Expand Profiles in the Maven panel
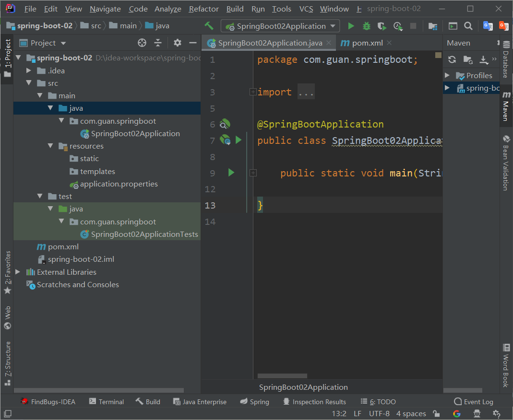This screenshot has width=513, height=420. [447, 75]
